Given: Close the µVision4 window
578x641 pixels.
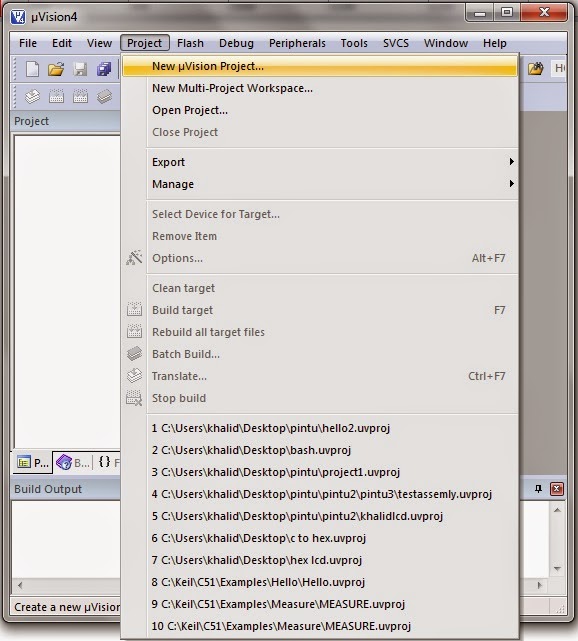Looking at the screenshot, I should tap(544, 13).
